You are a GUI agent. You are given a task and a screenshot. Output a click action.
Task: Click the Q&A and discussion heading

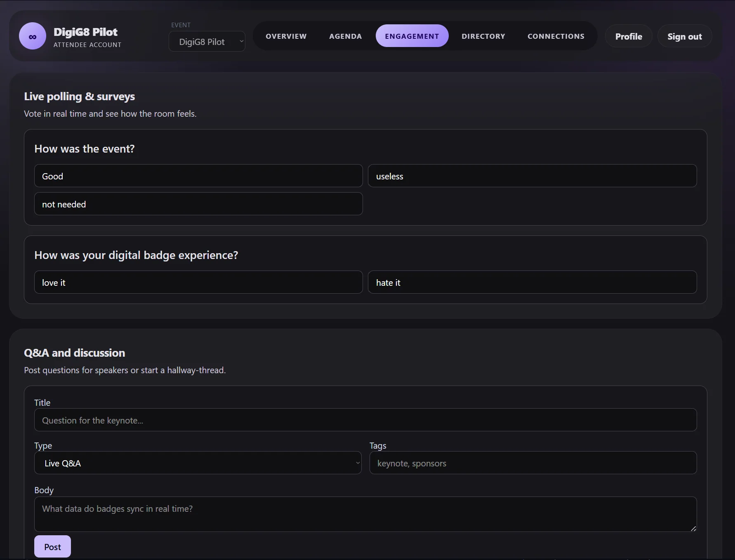(74, 353)
